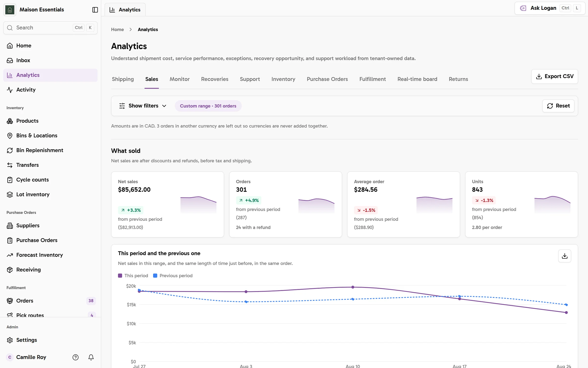Go to Home breadcrumb link
This screenshot has width=588, height=368.
click(117, 29)
